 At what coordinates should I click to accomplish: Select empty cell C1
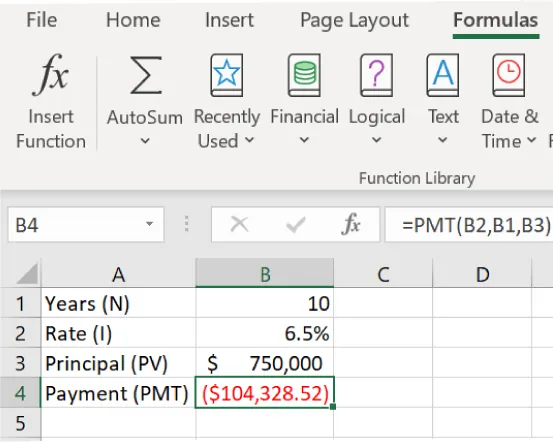point(383,303)
